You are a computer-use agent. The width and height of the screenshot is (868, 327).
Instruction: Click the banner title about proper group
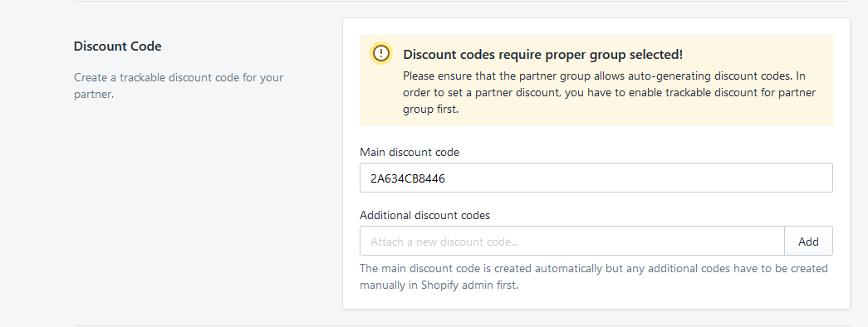pos(543,54)
